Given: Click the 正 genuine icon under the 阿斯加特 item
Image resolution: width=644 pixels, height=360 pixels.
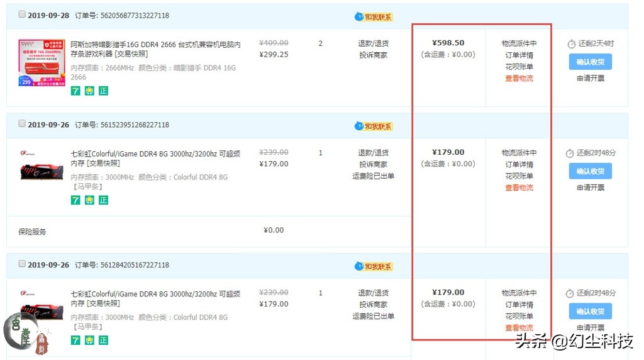Looking at the screenshot, I should point(104,91).
